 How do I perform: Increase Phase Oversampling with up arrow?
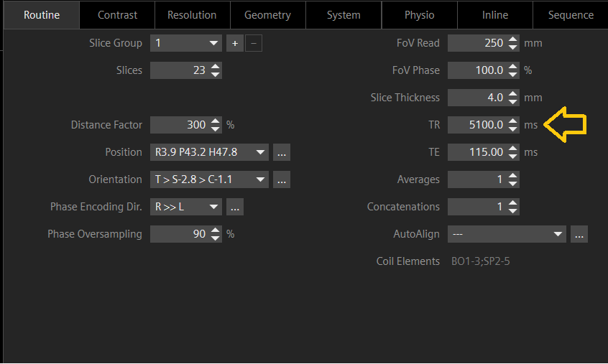[216, 230]
